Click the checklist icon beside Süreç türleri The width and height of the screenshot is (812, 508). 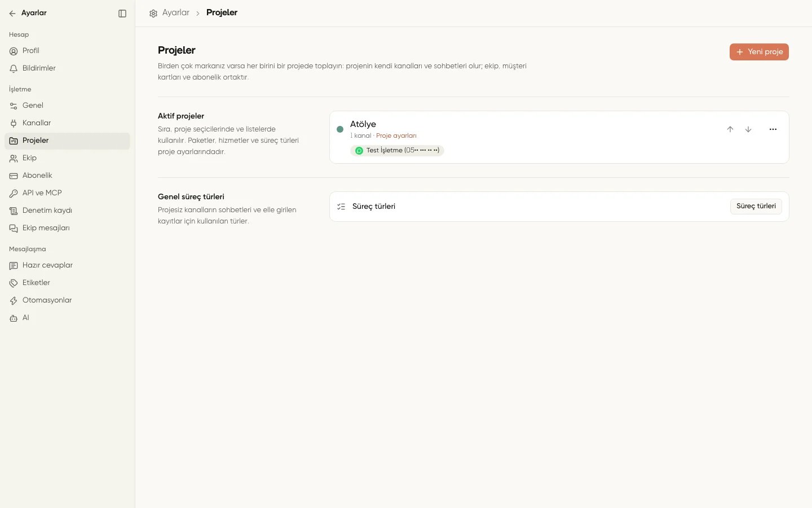(x=341, y=207)
